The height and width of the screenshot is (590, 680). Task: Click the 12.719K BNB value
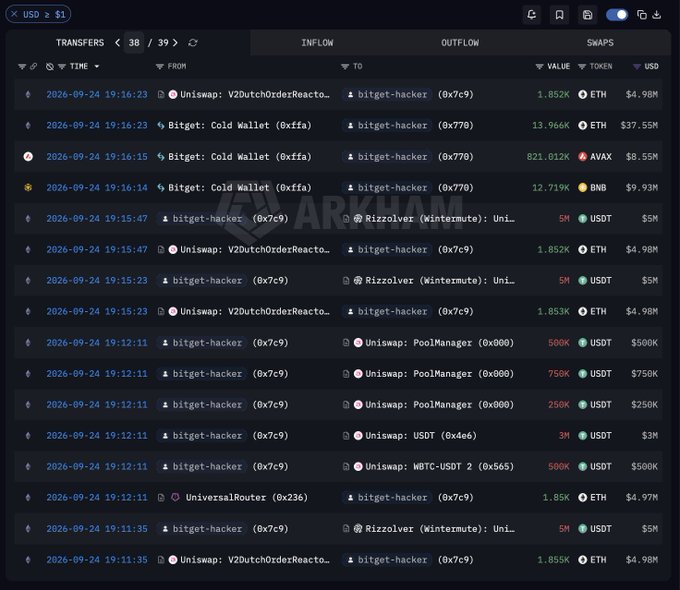[x=551, y=188]
